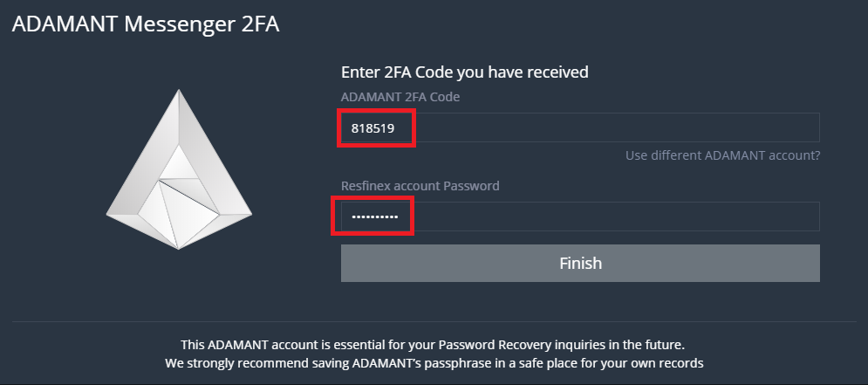Click the top peak of the pyramid logo

pyautogui.click(x=181, y=94)
